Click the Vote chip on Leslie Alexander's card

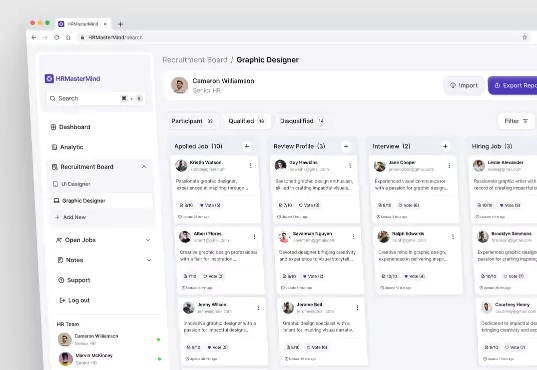point(510,205)
